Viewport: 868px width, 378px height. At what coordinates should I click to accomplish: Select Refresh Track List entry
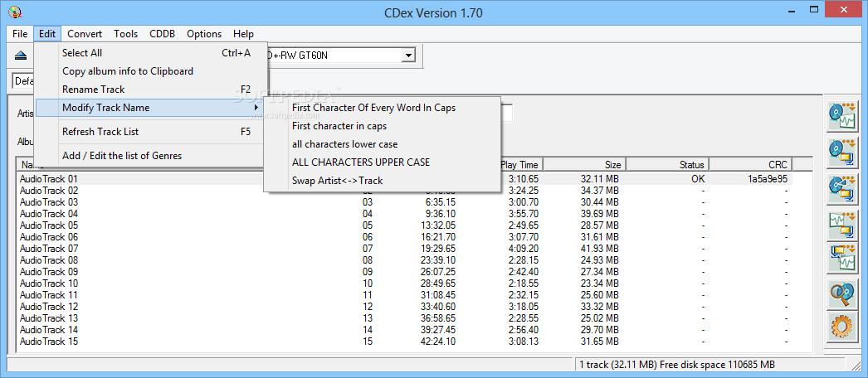[x=150, y=132]
